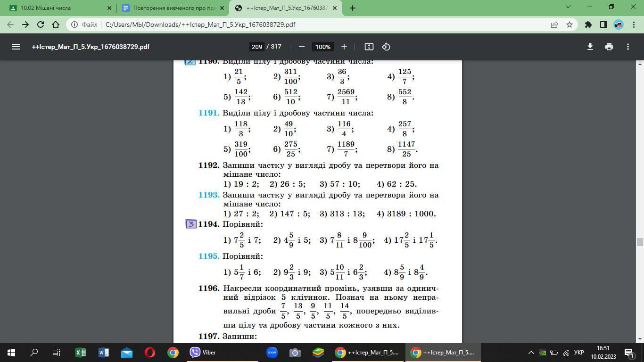This screenshot has width=644, height=362.
Task: Switch keyboard language from УКР
Action: (x=579, y=353)
